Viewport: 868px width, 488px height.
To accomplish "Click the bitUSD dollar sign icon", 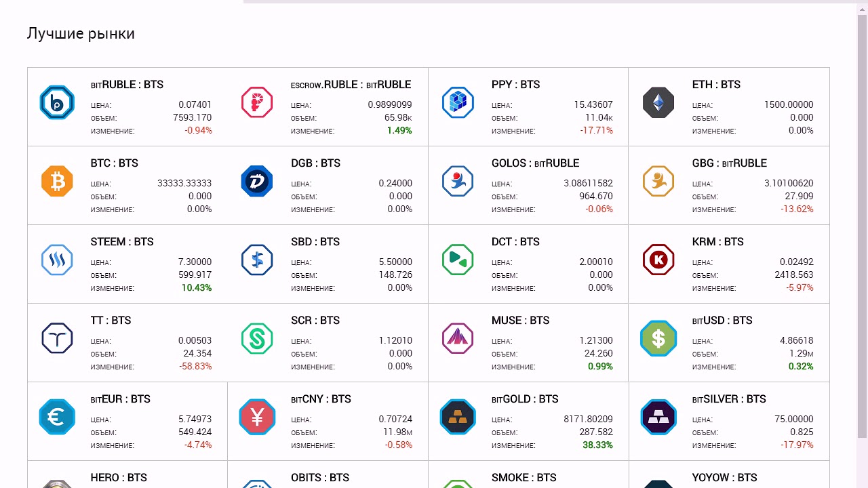I will [x=658, y=338].
